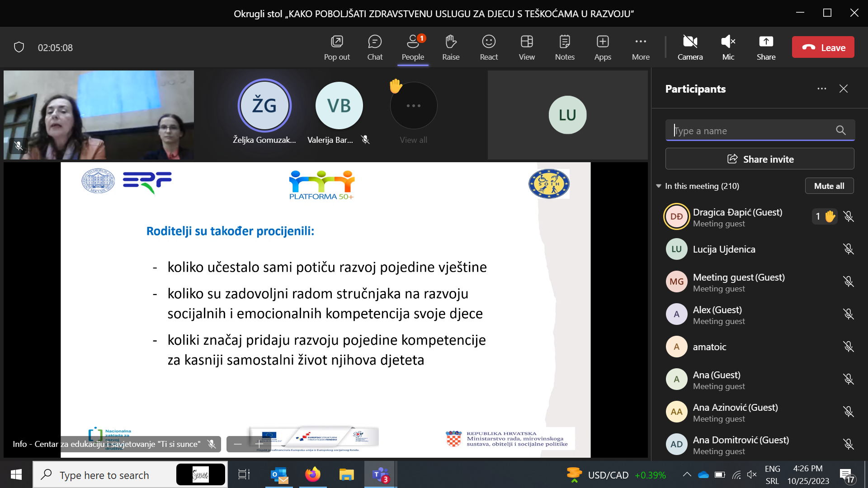
Task: Click the speaker's video feed
Action: pyautogui.click(x=99, y=115)
